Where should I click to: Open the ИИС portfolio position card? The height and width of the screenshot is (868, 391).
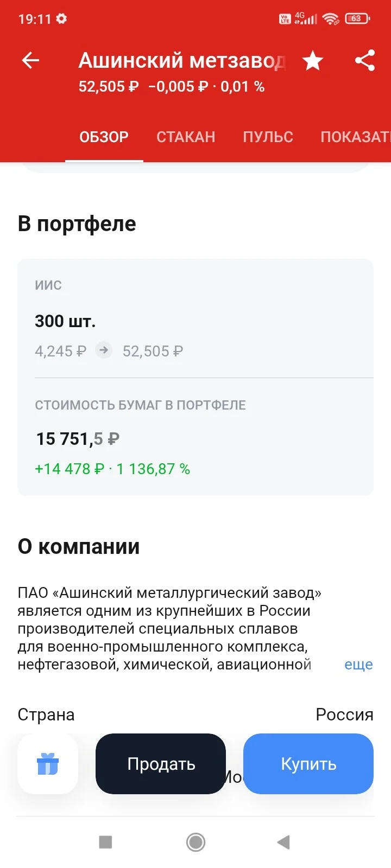195,377
